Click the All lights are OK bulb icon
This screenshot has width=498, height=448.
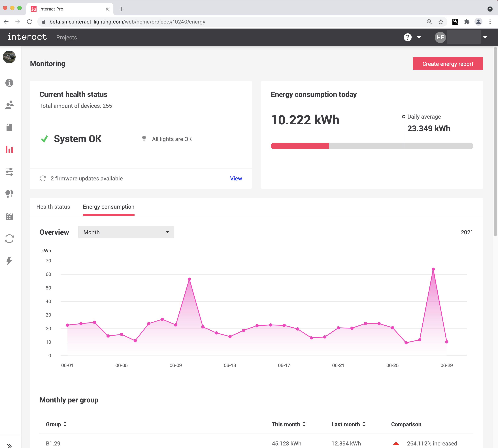[144, 139]
